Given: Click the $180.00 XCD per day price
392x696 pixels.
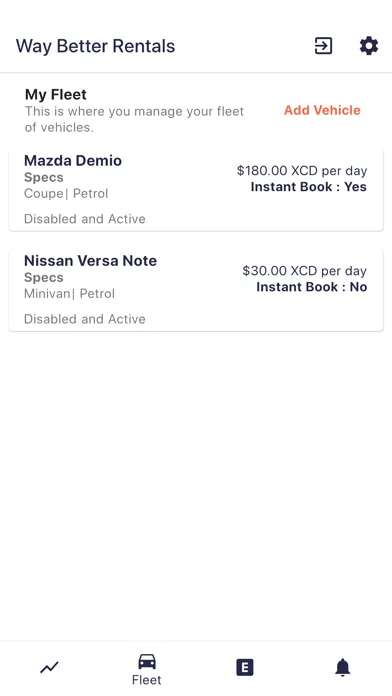Looking at the screenshot, I should click(302, 171).
